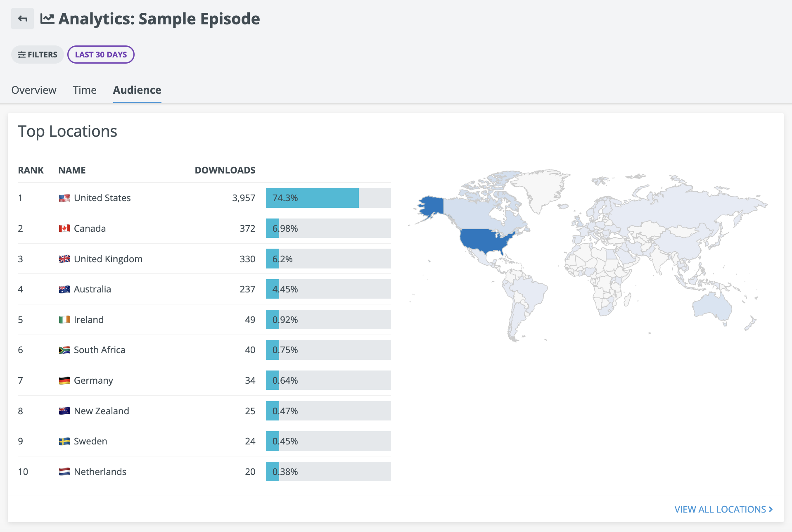
Task: Click Australia on the world map
Action: [712, 306]
